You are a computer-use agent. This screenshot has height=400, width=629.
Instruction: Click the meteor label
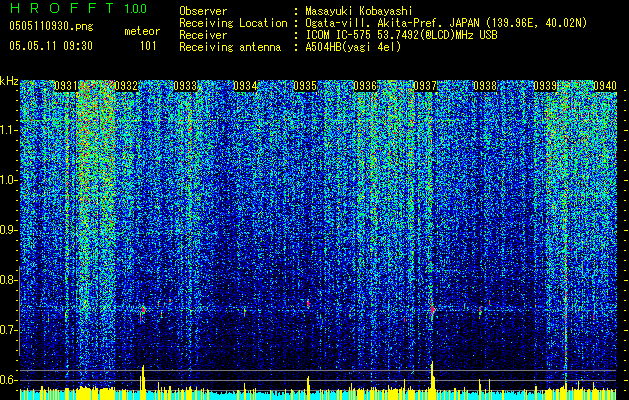(142, 31)
